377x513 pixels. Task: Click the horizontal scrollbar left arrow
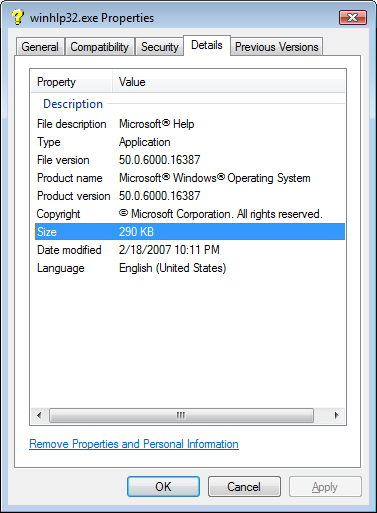click(x=39, y=415)
